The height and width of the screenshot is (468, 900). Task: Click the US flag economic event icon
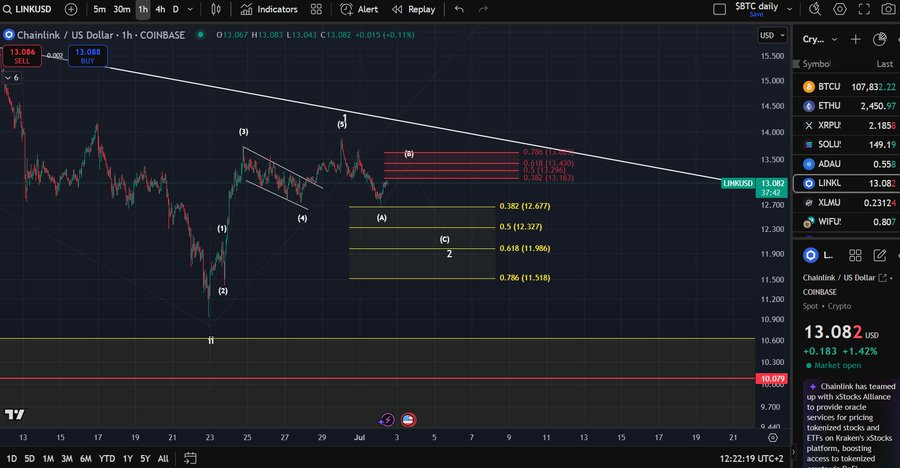click(408, 420)
